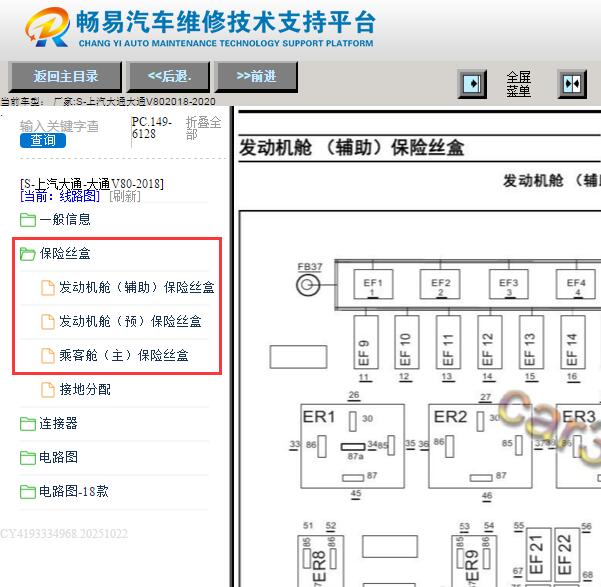Click fuse EF 10 in the diagram
Image resolution: width=601 pixels, height=587 pixels.
pyautogui.click(x=407, y=342)
